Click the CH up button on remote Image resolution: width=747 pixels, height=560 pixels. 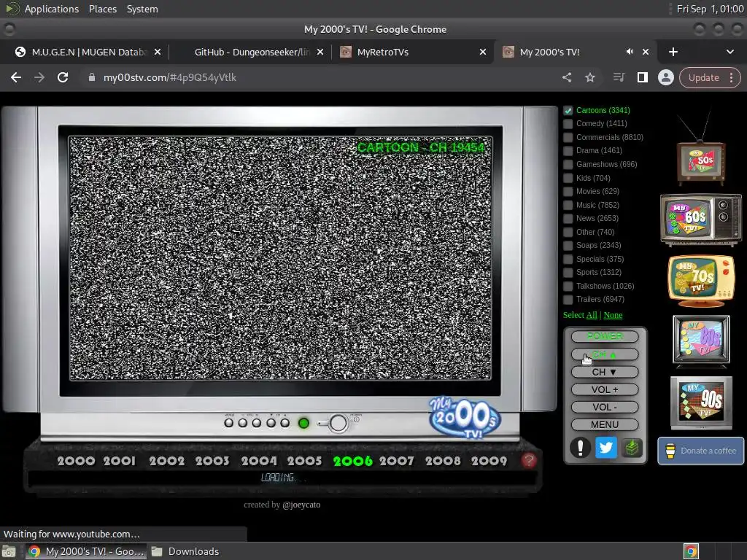click(x=605, y=354)
